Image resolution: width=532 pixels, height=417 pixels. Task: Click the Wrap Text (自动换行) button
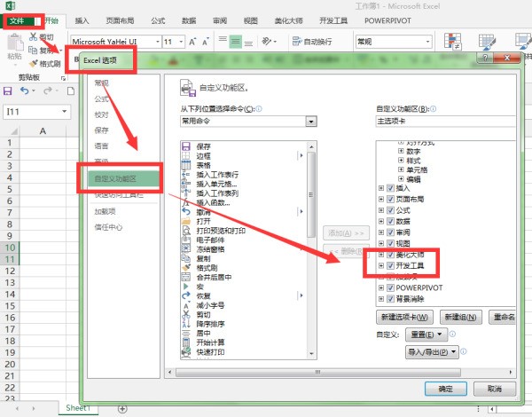point(312,42)
